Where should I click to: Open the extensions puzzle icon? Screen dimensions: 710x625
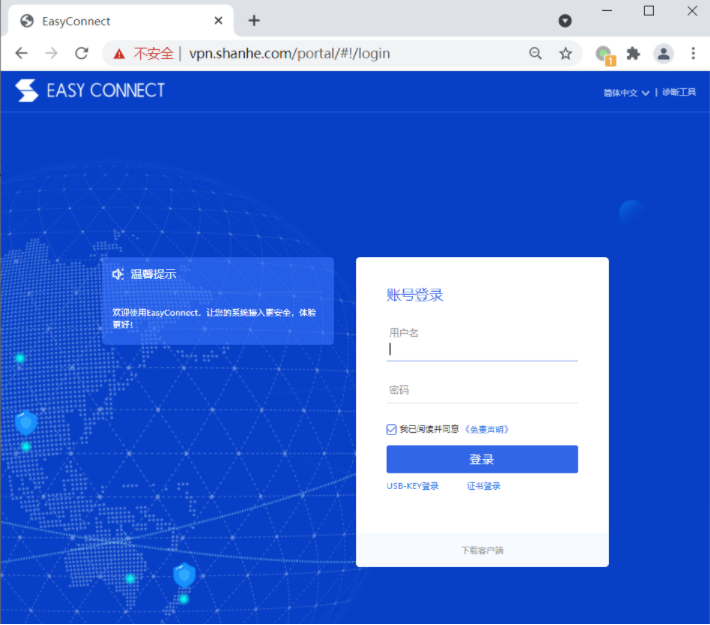[633, 53]
